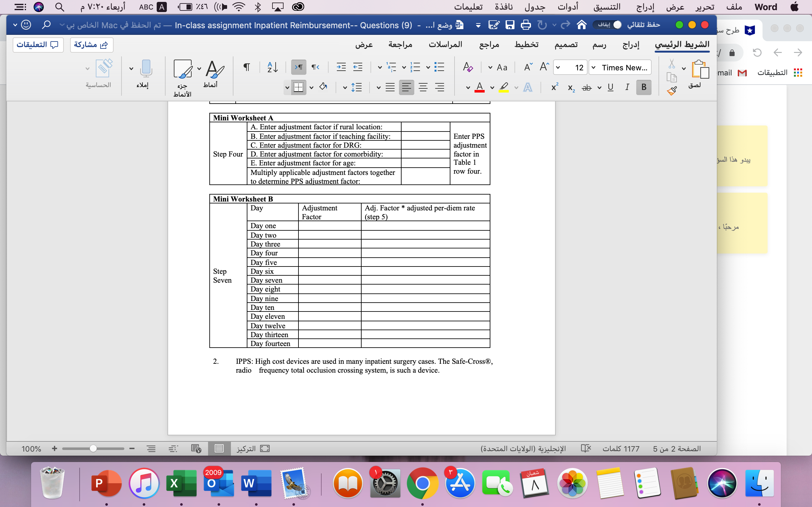Start dictation with the إملاء icon

coord(146,70)
